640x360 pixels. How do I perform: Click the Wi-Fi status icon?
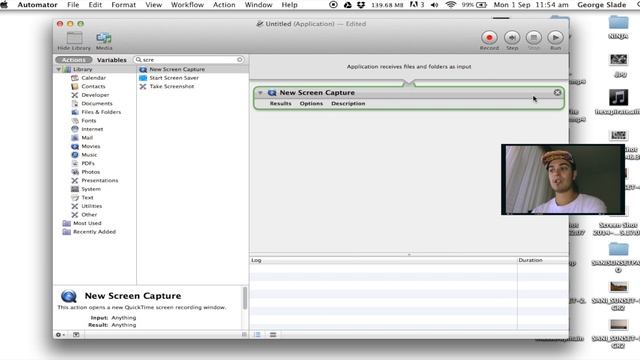(x=451, y=5)
